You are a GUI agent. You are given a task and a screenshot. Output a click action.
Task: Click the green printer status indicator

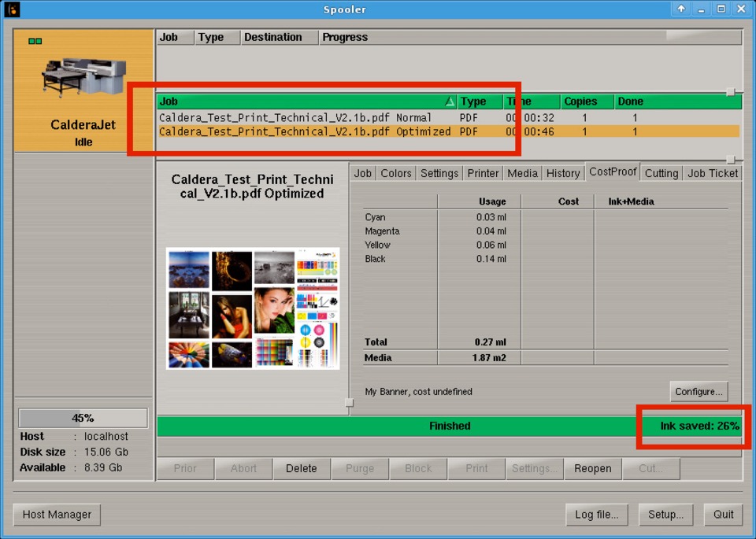tap(35, 41)
